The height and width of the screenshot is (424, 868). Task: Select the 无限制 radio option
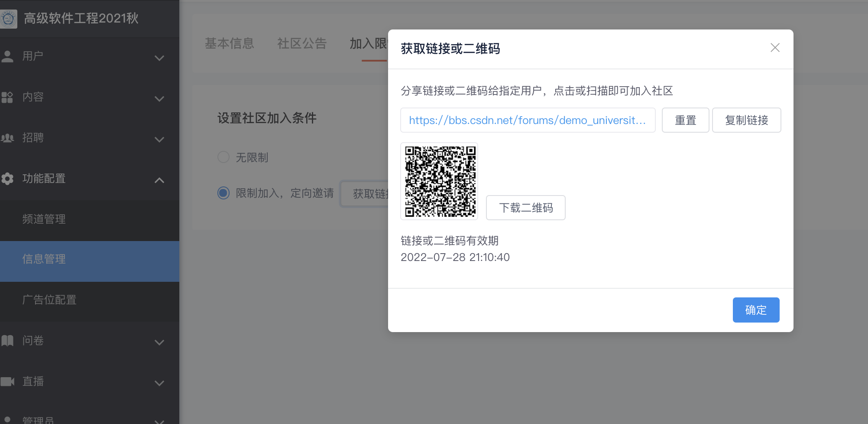click(223, 157)
